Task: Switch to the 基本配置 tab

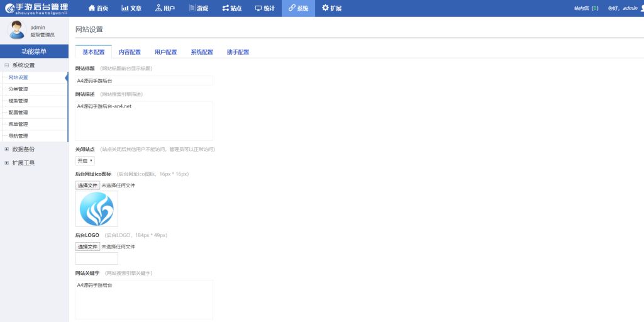Action: (94, 52)
